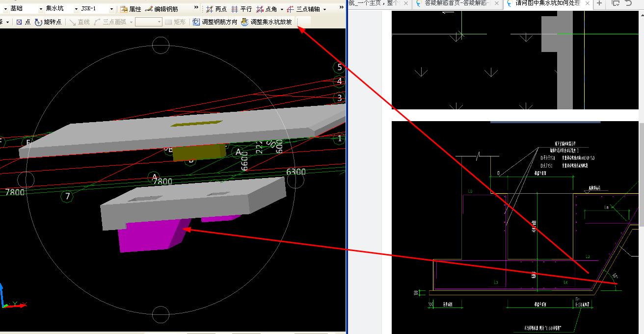Select the 三点辅轴 three-point auxiliary axis tool
The width and height of the screenshot is (644, 334).
(x=303, y=9)
